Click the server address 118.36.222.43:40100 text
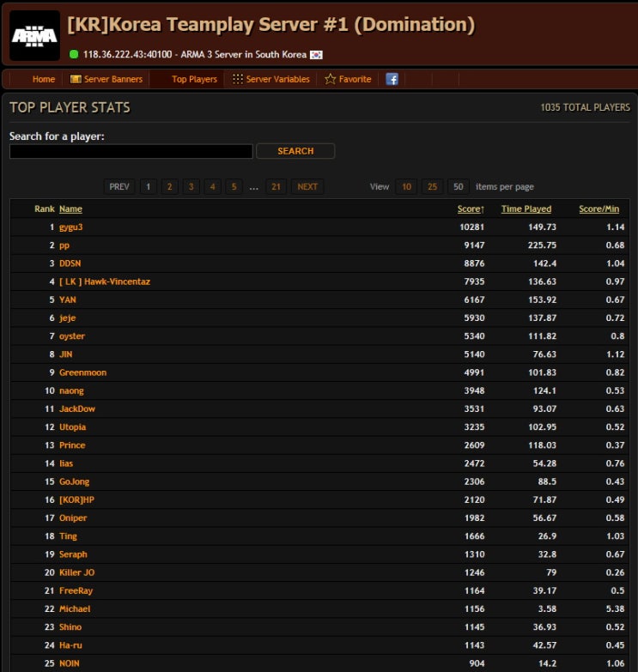 click(127, 54)
